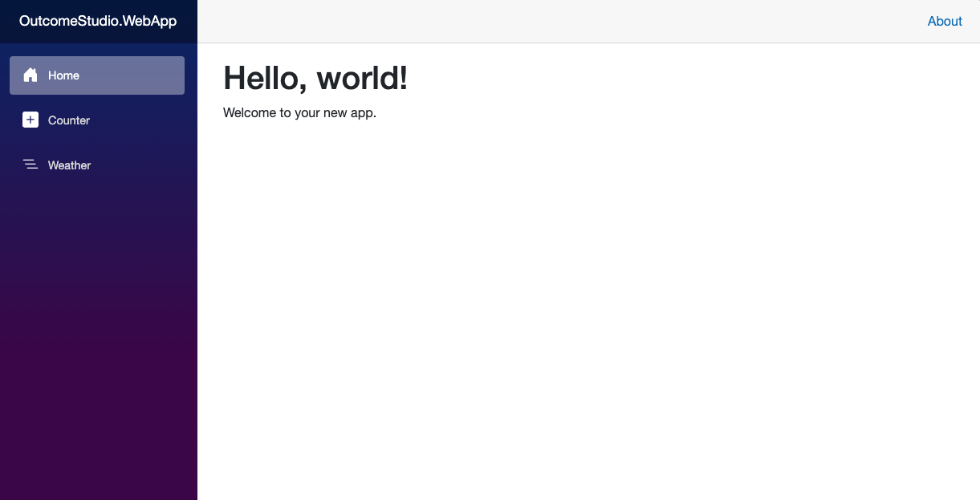Select the plus icon next to Counter
Image resolution: width=980 pixels, height=500 pixels.
click(30, 120)
